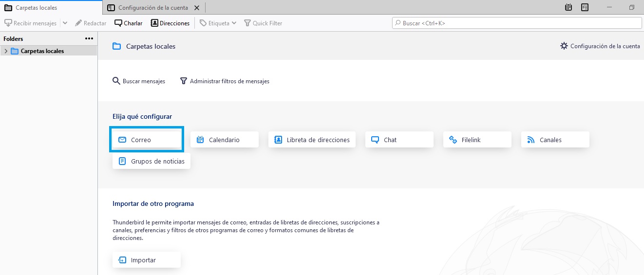Restore down the Thunderbird window

point(632,7)
